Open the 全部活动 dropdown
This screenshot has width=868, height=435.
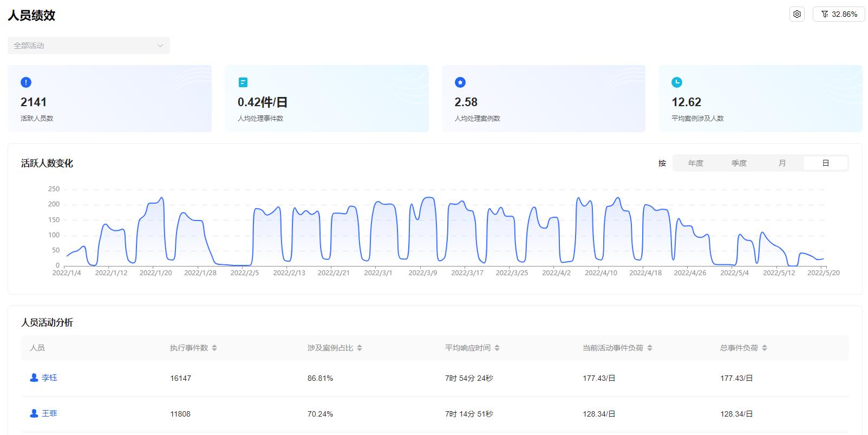pos(88,46)
